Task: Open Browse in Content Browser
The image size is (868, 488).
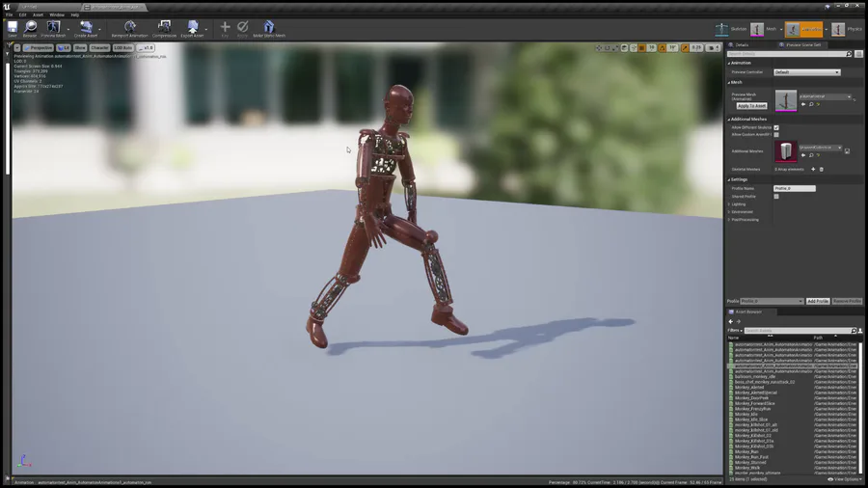Action: tap(30, 28)
